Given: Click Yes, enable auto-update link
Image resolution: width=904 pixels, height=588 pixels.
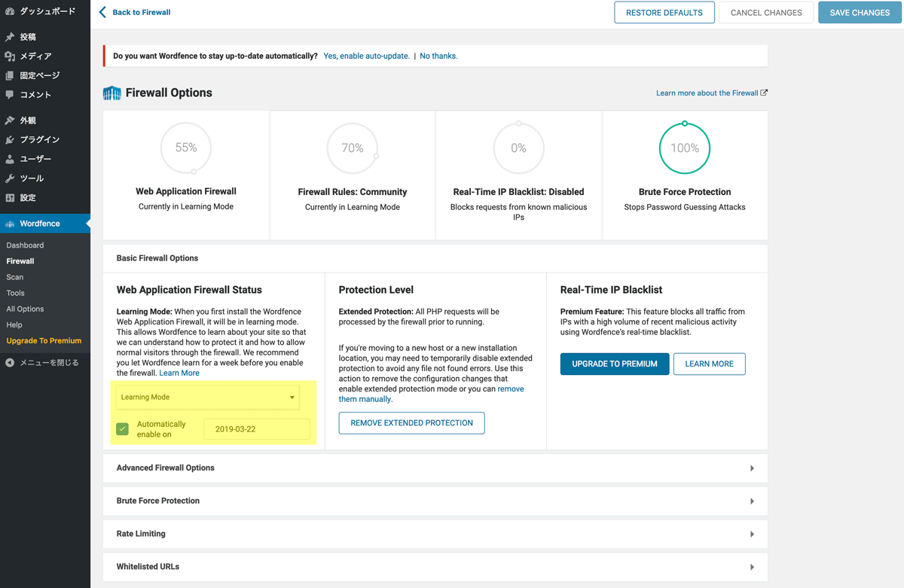Looking at the screenshot, I should [x=367, y=56].
